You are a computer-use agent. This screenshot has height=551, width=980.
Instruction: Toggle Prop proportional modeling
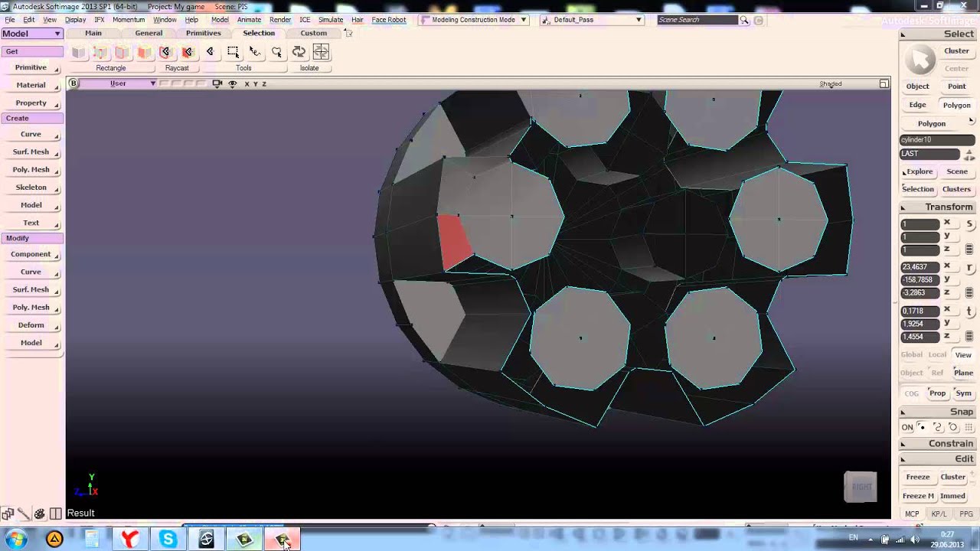pyautogui.click(x=937, y=393)
